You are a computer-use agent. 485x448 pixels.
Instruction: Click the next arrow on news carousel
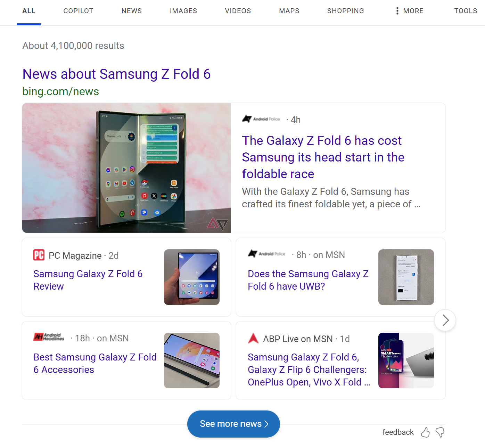445,320
